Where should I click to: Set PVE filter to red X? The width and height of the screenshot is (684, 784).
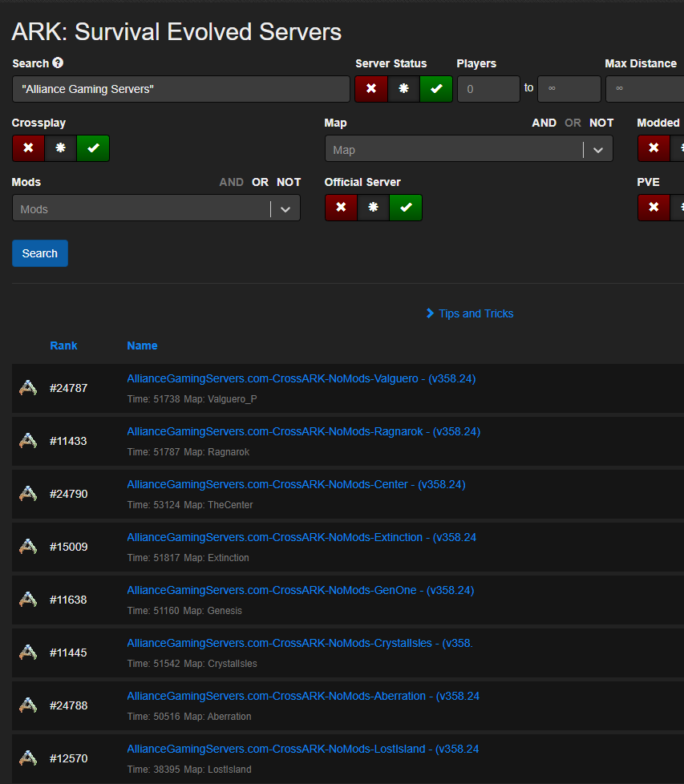(654, 208)
